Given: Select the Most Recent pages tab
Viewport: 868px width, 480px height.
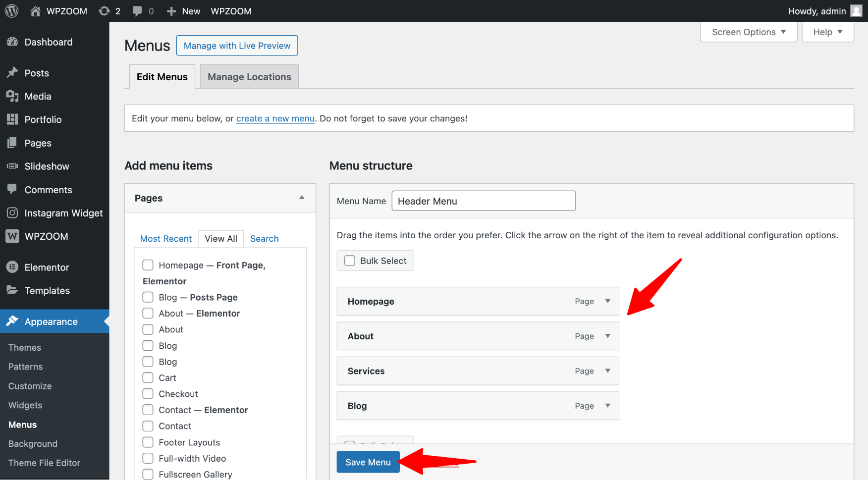Looking at the screenshot, I should point(165,239).
